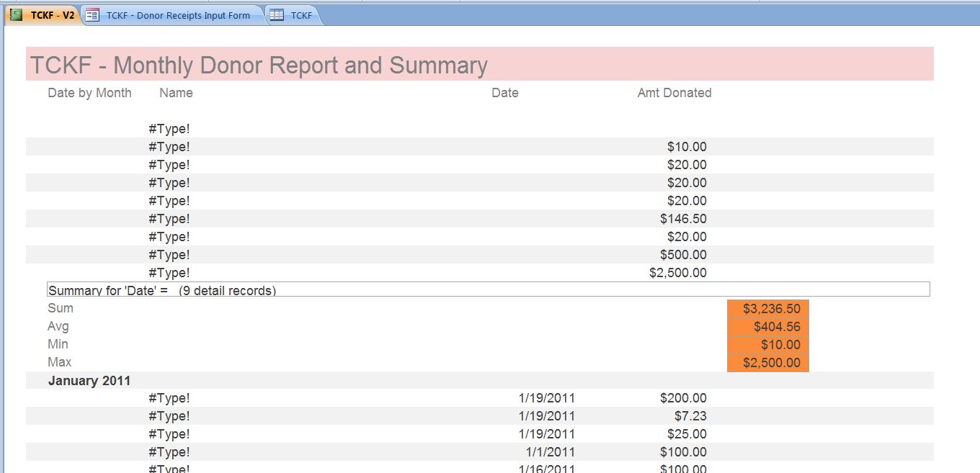Click the #Type! name in the 1/1/2011 row
The image size is (980, 473).
coord(169,452)
